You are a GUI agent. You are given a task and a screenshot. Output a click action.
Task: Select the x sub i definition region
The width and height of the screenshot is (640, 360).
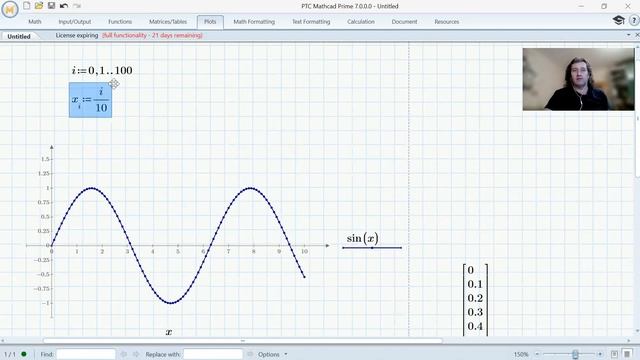(x=90, y=100)
